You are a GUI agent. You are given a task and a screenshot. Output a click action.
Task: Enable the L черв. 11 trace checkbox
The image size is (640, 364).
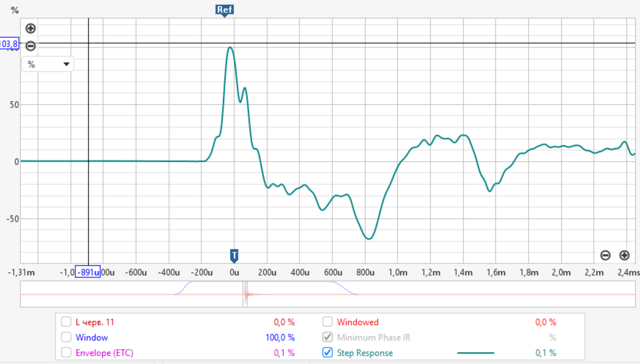click(x=66, y=322)
